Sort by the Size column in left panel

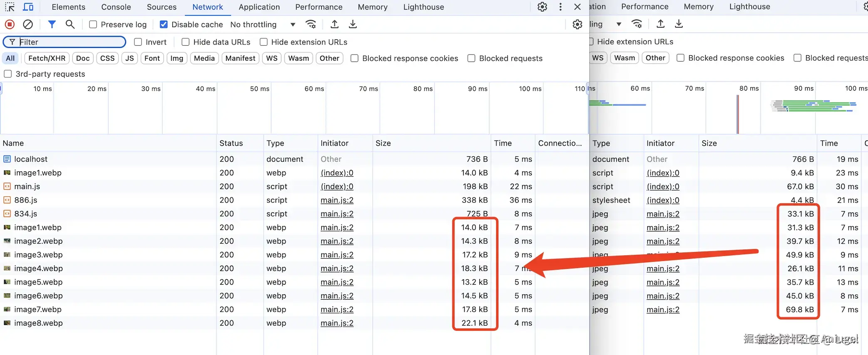(432, 143)
